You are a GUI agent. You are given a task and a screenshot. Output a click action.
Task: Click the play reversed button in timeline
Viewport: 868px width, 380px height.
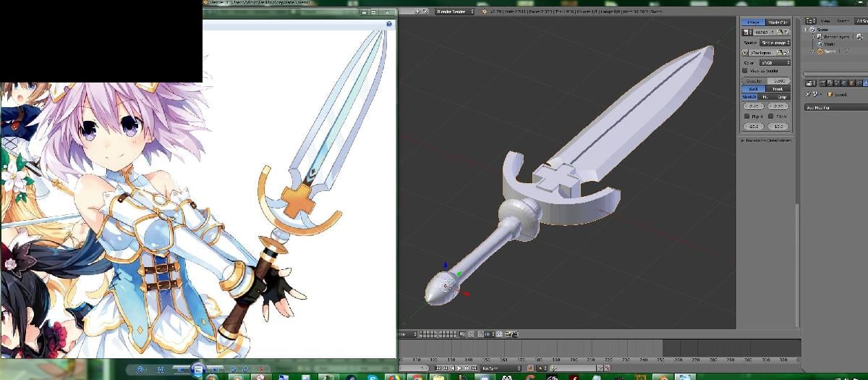pos(452,368)
